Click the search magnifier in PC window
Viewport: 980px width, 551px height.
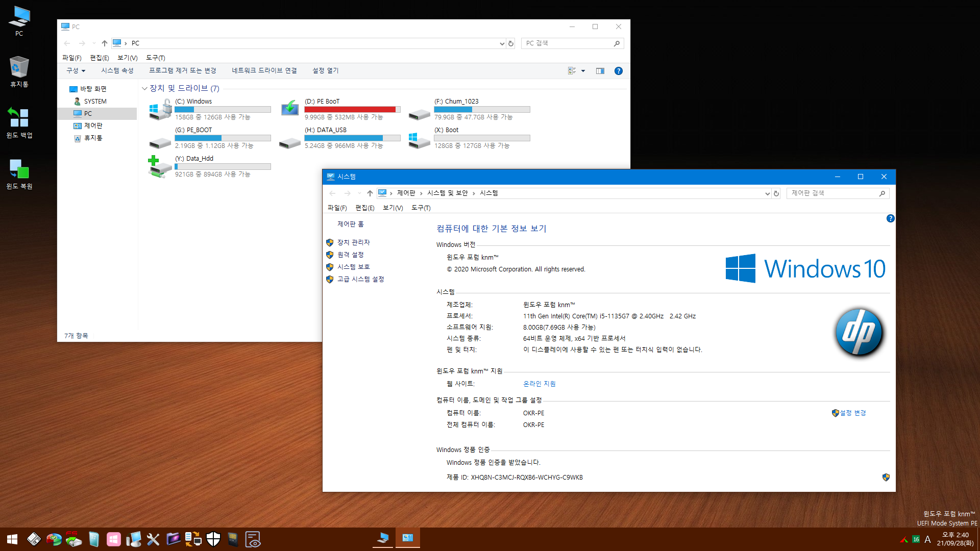click(617, 43)
